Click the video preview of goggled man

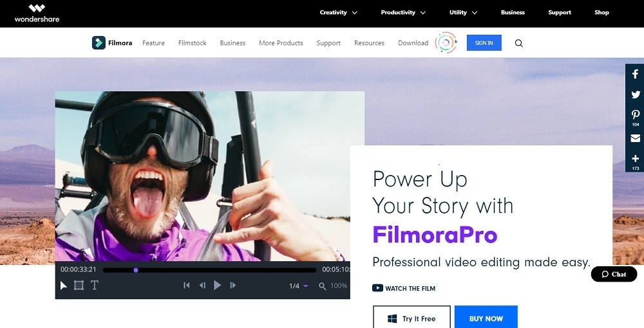tap(209, 176)
